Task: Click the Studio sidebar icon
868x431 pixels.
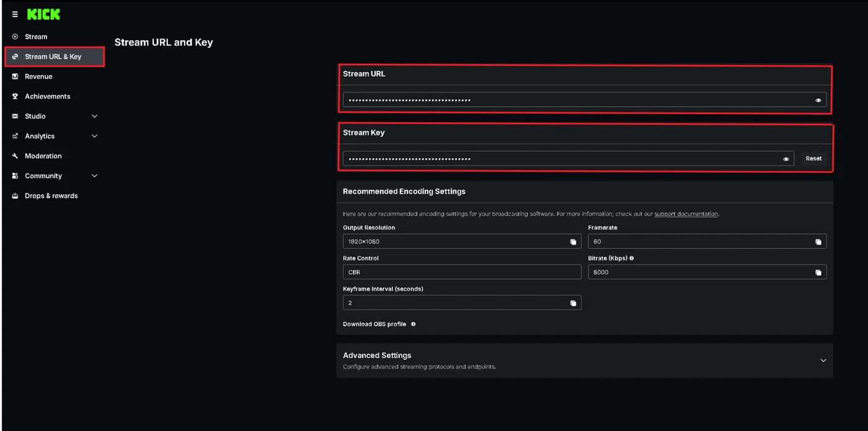Action: [x=15, y=116]
